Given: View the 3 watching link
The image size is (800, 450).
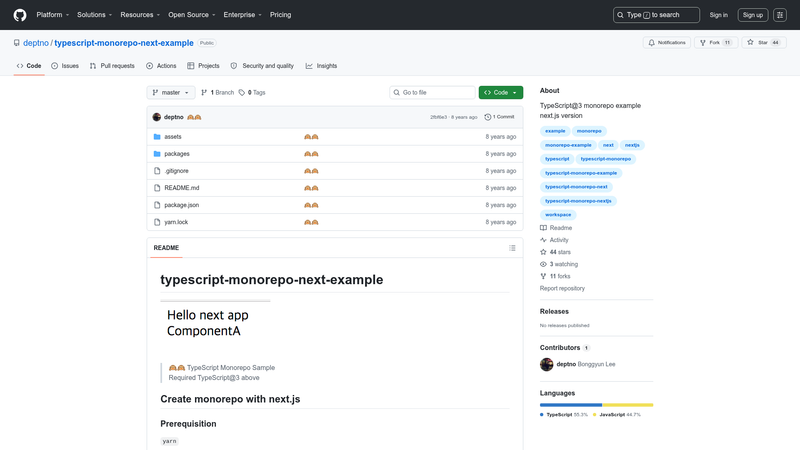Looking at the screenshot, I should (x=559, y=264).
